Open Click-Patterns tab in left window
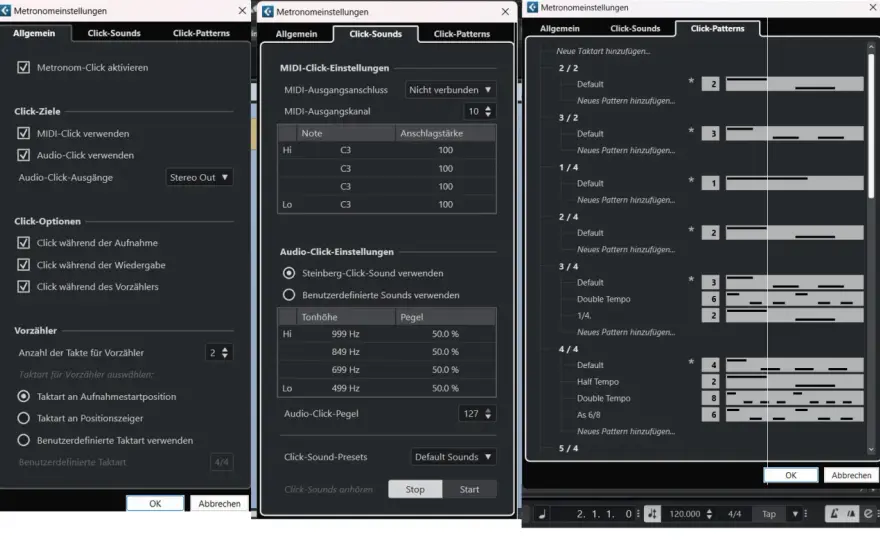Image resolution: width=880 pixels, height=540 pixels. [x=201, y=33]
